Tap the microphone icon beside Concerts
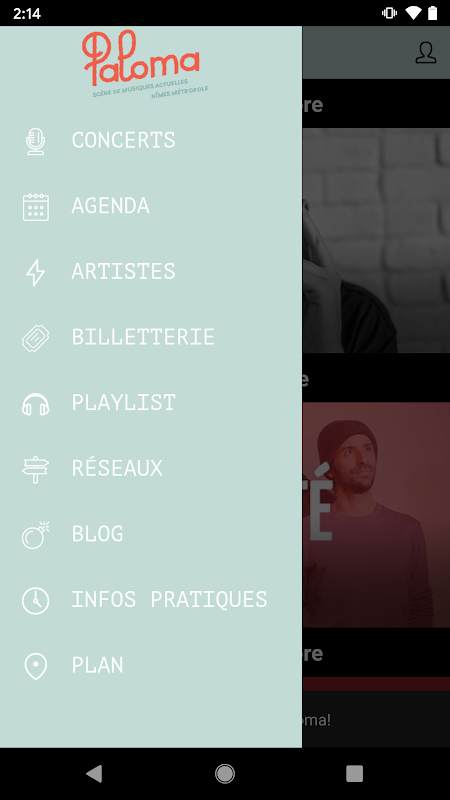Viewport: 450px width, 800px height. coord(36,141)
